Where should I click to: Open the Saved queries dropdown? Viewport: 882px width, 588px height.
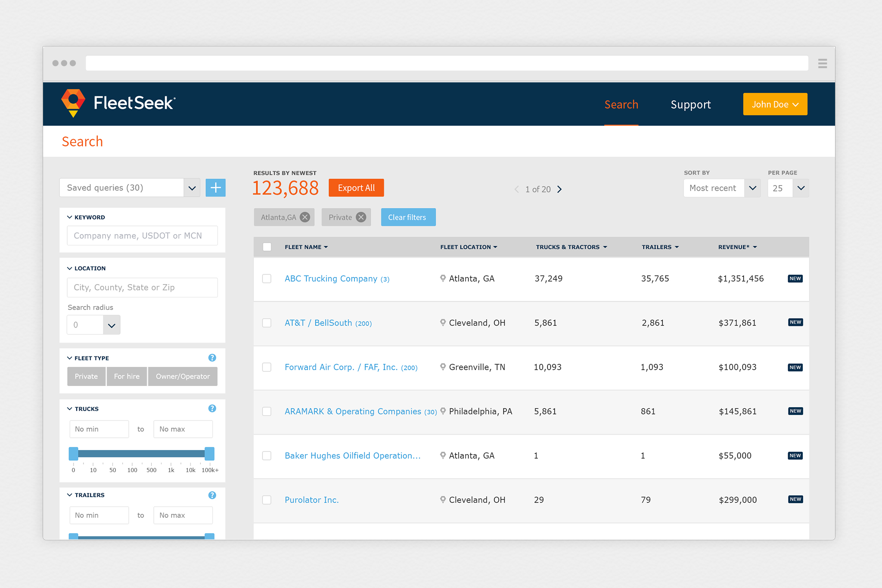(x=192, y=188)
